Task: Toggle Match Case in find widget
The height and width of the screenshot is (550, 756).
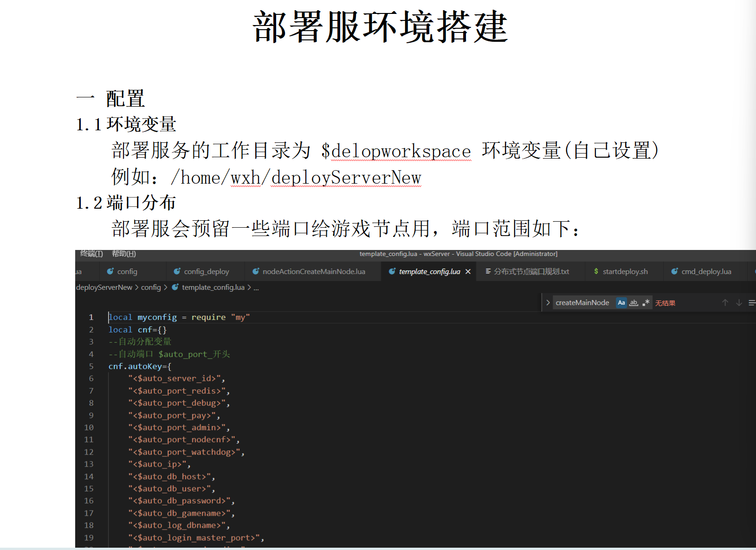Action: pos(621,302)
